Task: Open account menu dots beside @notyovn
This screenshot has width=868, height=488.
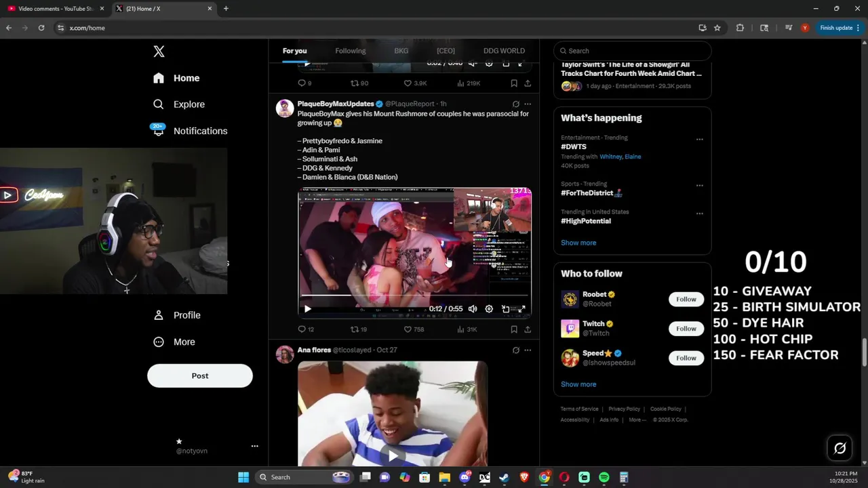Action: (x=254, y=446)
